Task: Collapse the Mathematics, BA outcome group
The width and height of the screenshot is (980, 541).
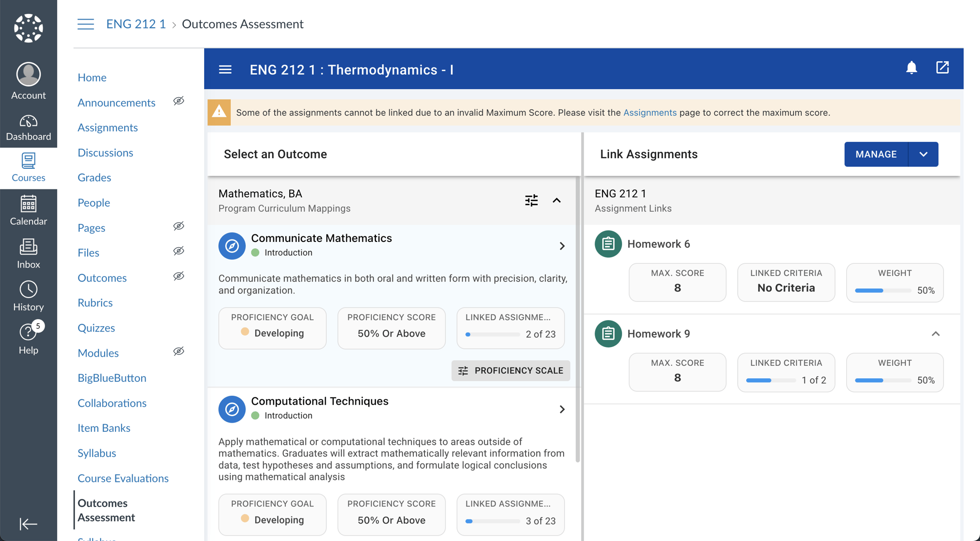Action: (557, 200)
